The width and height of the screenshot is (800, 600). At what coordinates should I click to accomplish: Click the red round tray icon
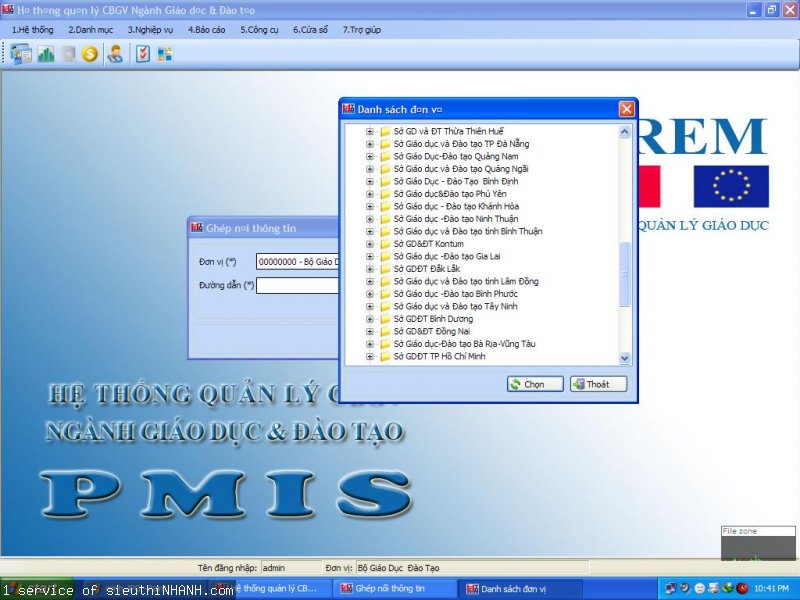click(742, 588)
